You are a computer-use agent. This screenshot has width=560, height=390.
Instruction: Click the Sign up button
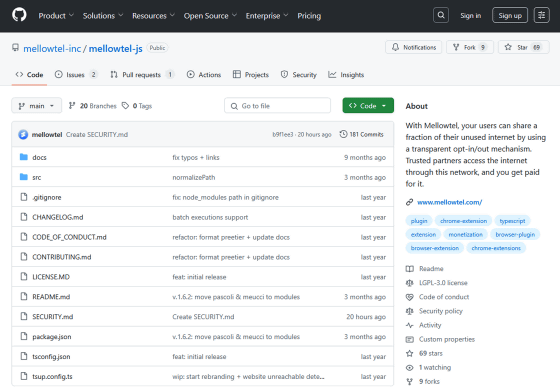pyautogui.click(x=510, y=15)
